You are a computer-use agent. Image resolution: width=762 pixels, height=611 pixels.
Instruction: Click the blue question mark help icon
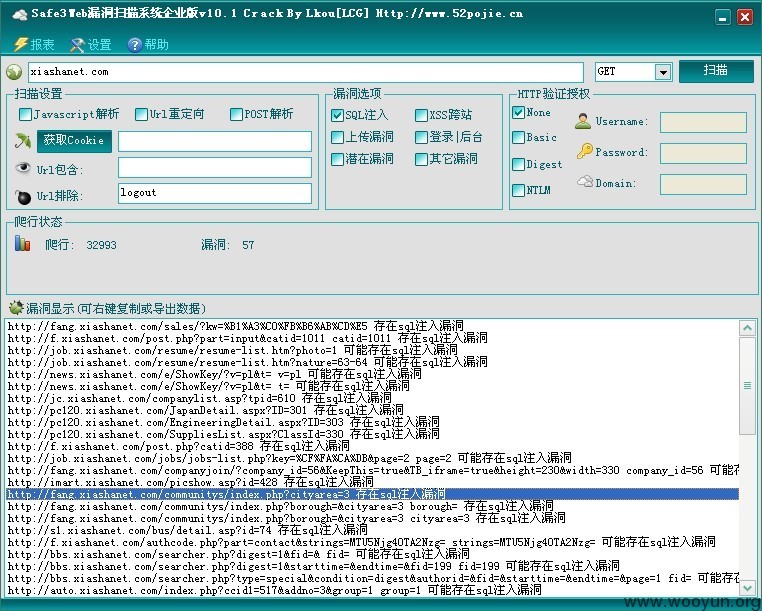[135, 45]
